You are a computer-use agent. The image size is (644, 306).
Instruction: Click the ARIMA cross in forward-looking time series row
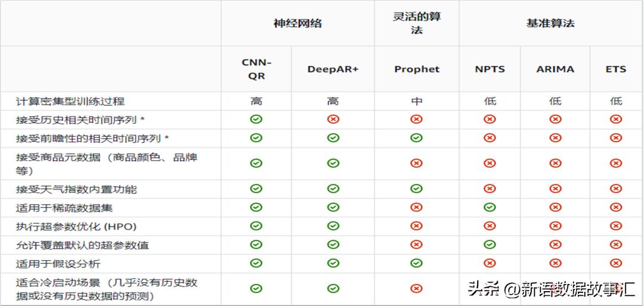(x=555, y=138)
